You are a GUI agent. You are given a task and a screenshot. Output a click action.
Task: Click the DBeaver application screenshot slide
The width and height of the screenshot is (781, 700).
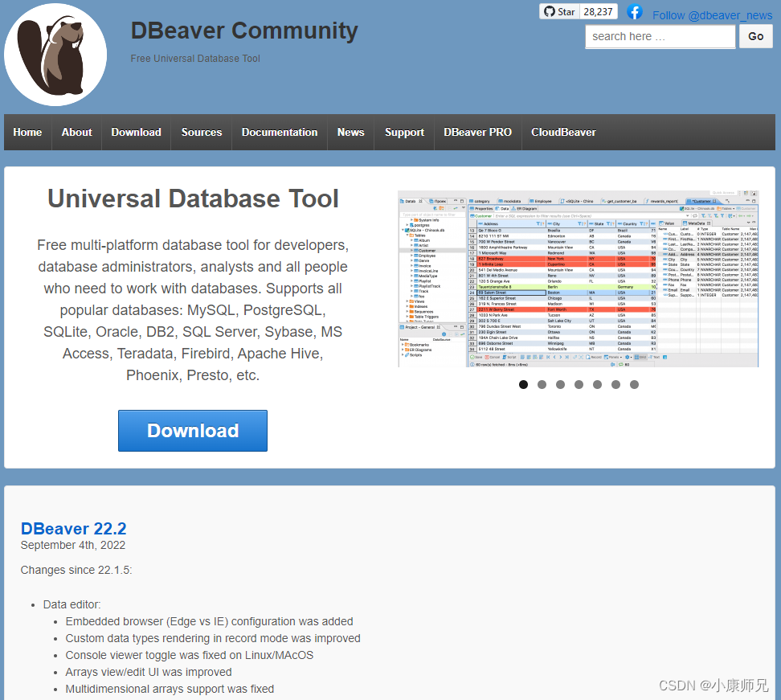tap(579, 279)
